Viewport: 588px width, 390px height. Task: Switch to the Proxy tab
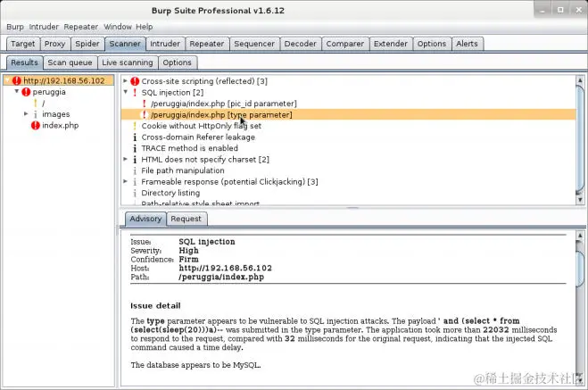[54, 44]
